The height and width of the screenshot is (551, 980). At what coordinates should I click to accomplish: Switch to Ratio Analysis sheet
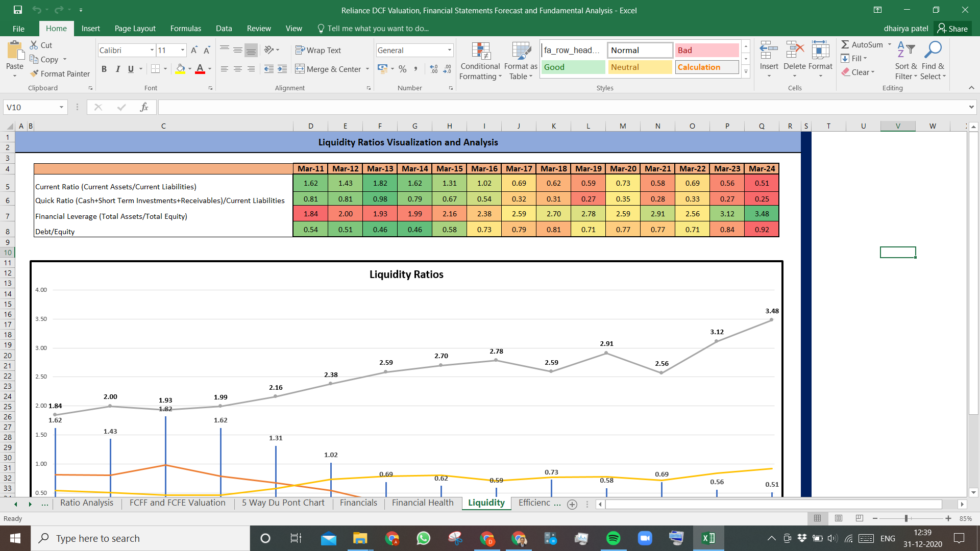click(87, 503)
